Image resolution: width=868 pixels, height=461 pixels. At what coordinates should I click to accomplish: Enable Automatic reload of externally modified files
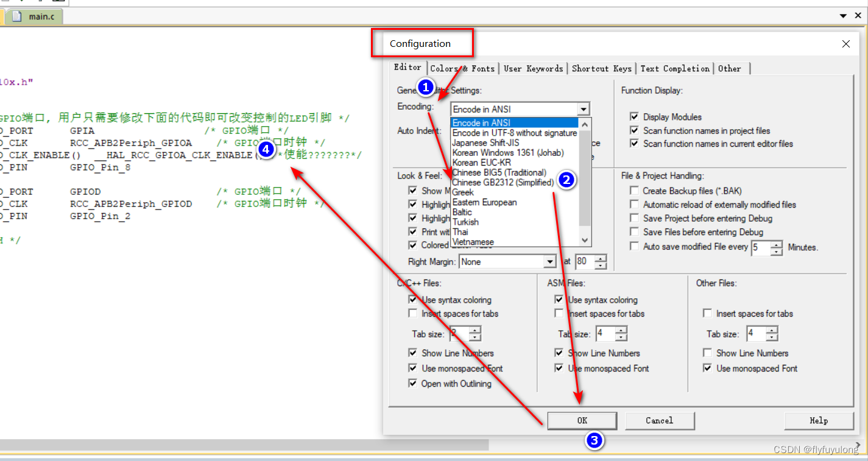tap(634, 205)
